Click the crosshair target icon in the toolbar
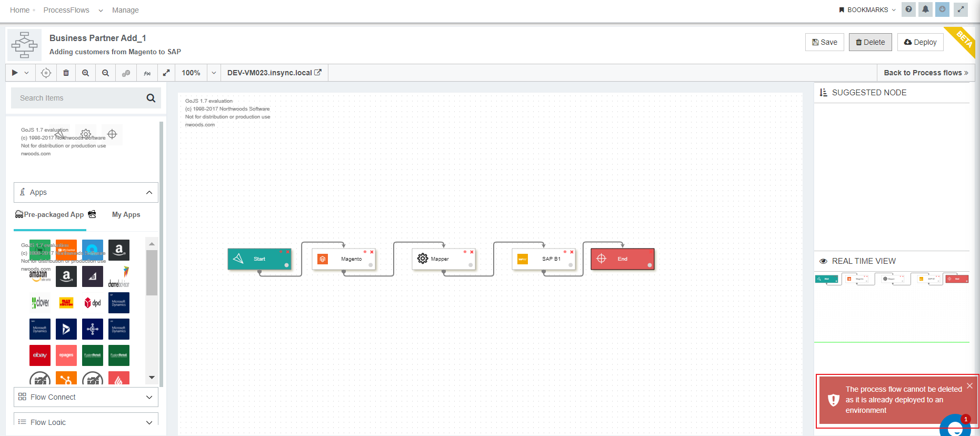The image size is (980, 436). point(46,73)
